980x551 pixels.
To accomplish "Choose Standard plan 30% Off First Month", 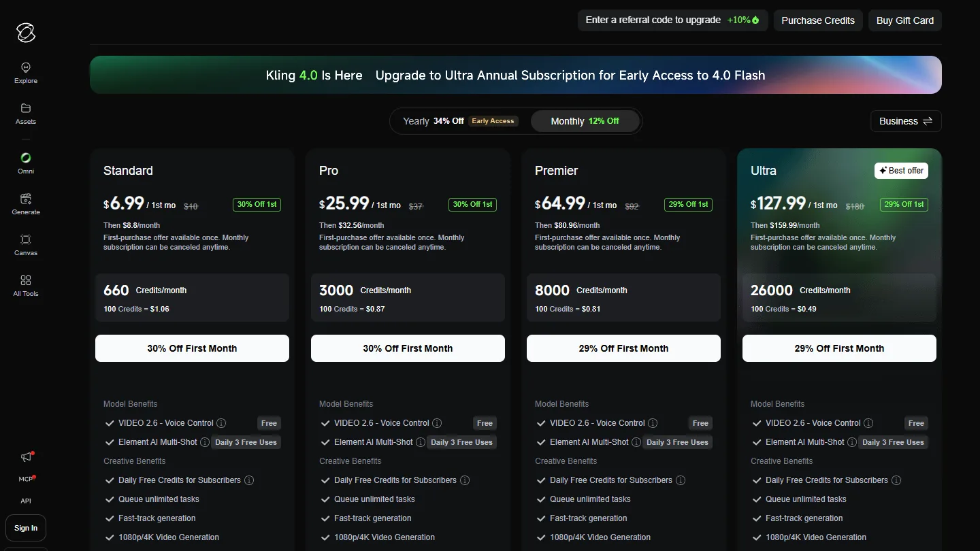I will [x=192, y=348].
